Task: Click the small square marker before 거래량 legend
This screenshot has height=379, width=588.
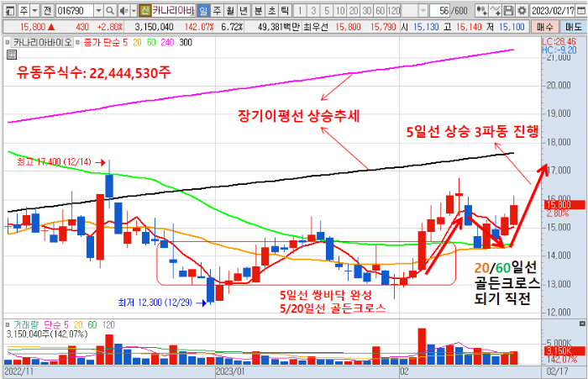Action: (x=8, y=325)
